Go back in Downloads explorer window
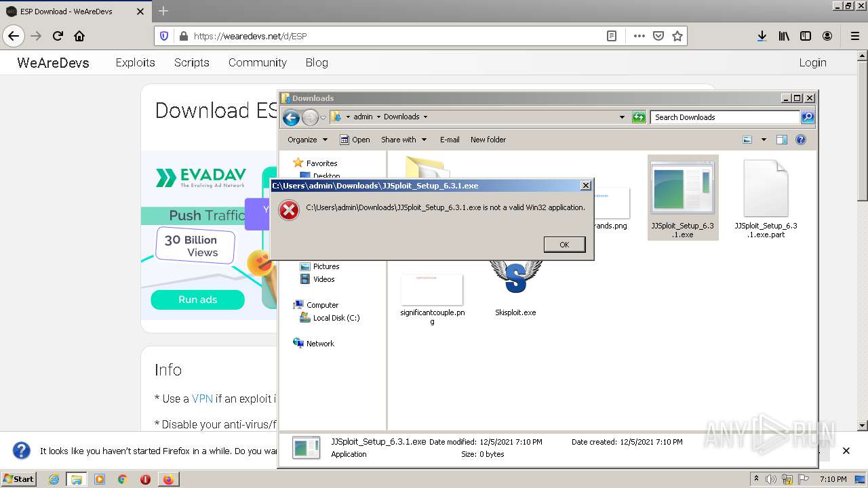Viewport: 868px width, 488px height. click(291, 117)
